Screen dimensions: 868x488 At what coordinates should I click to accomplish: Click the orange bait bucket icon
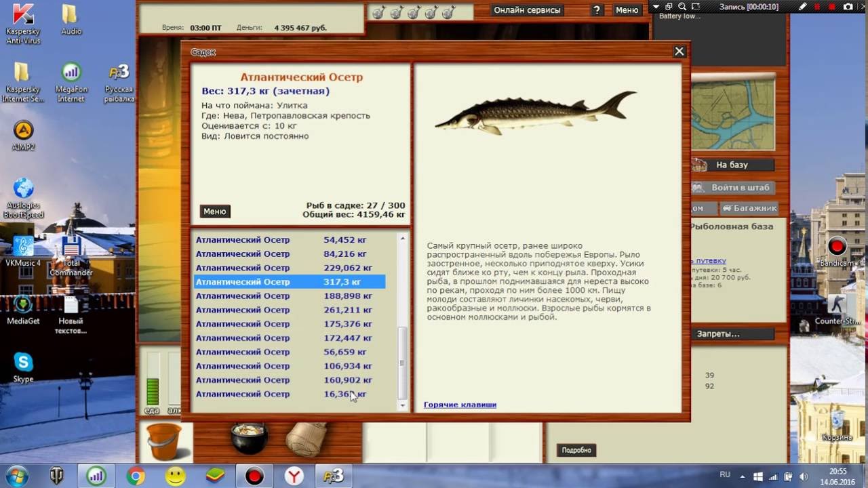pos(164,441)
